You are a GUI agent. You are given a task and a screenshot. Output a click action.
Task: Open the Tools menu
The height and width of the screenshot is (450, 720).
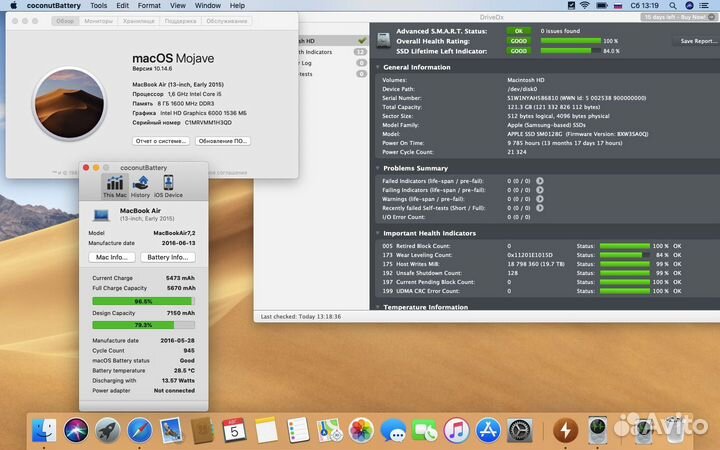point(98,6)
